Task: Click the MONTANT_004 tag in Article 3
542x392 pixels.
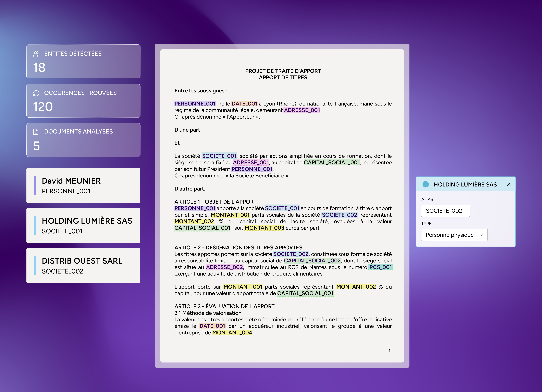Action: 232,333
